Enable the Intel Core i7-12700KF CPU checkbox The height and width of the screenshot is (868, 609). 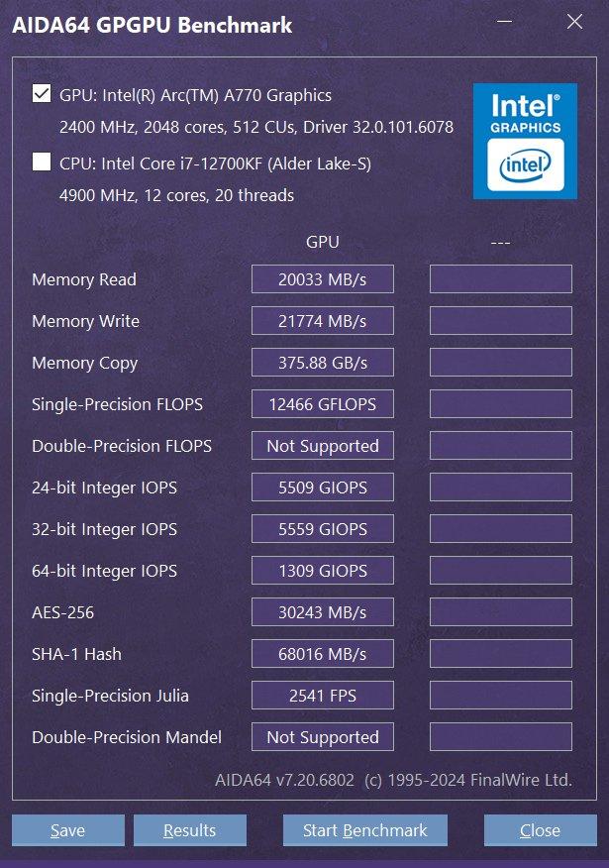point(42,162)
